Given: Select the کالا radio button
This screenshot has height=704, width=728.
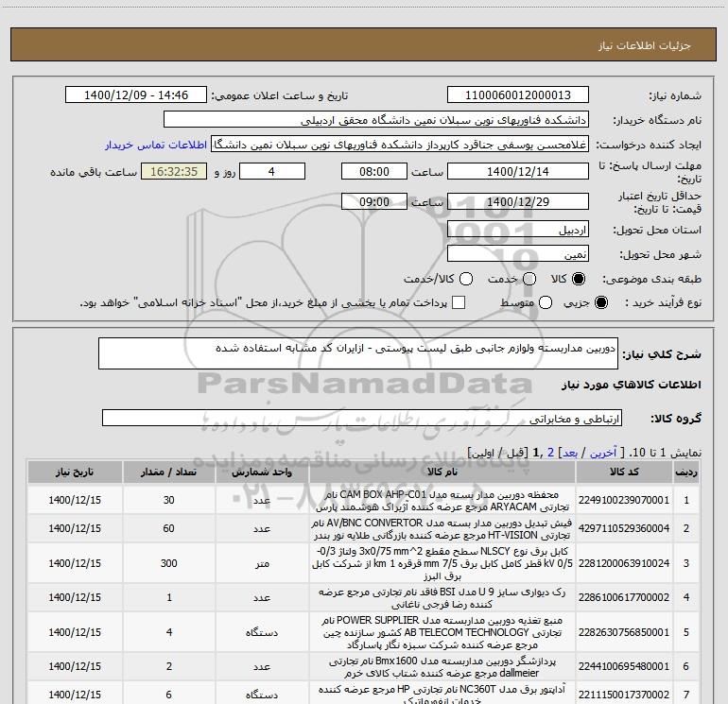Looking at the screenshot, I should (x=579, y=279).
